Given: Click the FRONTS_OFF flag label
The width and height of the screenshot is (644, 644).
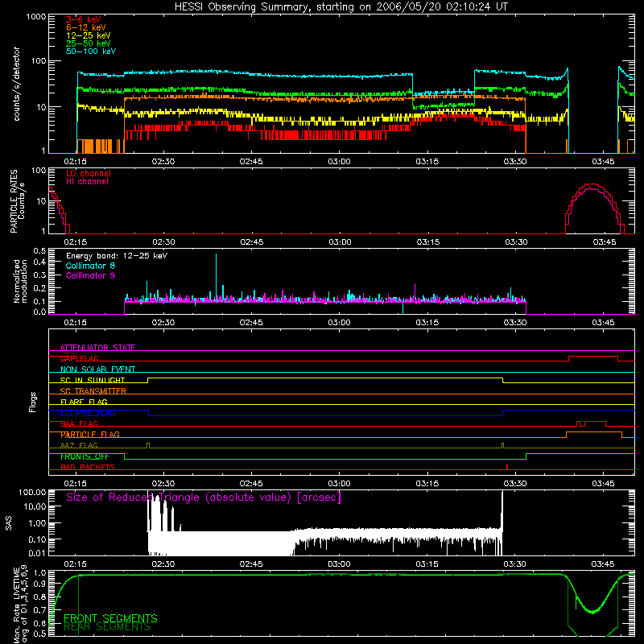Looking at the screenshot, I should tap(85, 456).
